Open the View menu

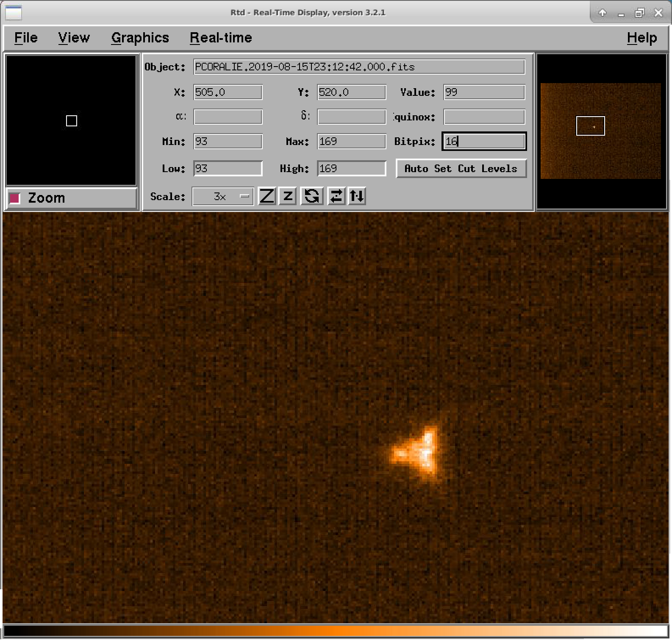[74, 38]
